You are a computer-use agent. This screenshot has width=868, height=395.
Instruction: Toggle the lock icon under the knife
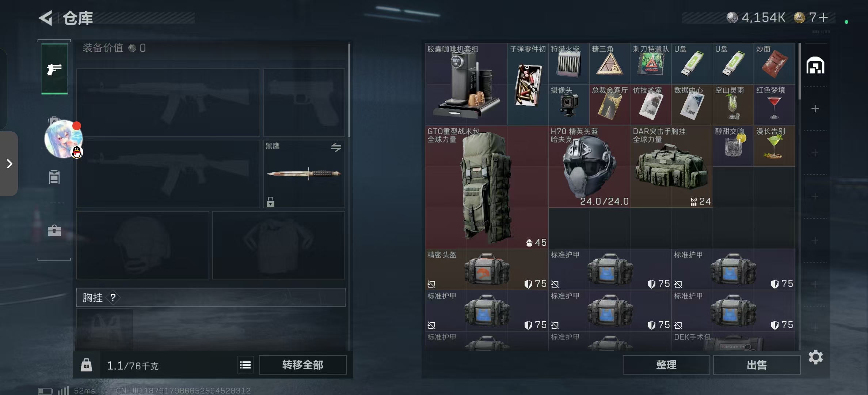(270, 202)
